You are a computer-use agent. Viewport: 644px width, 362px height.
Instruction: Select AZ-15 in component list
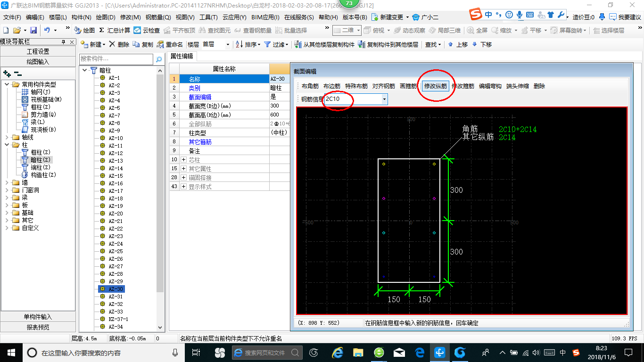(116, 176)
